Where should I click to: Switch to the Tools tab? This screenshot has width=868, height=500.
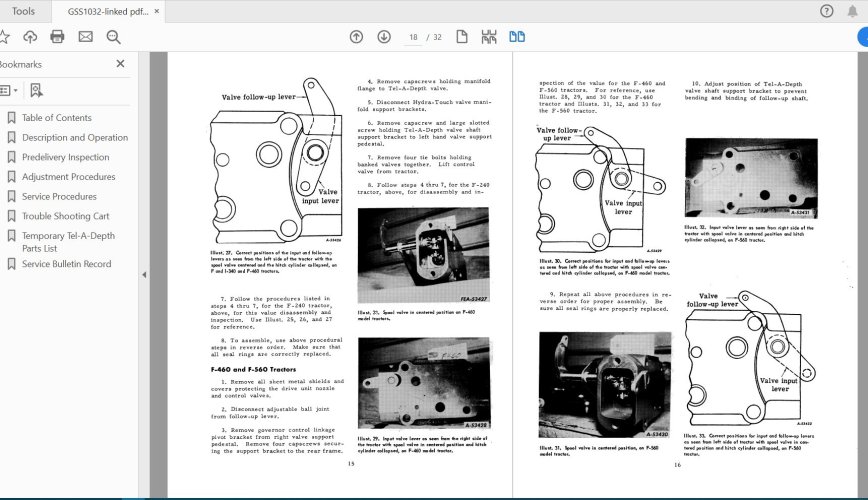pos(23,11)
